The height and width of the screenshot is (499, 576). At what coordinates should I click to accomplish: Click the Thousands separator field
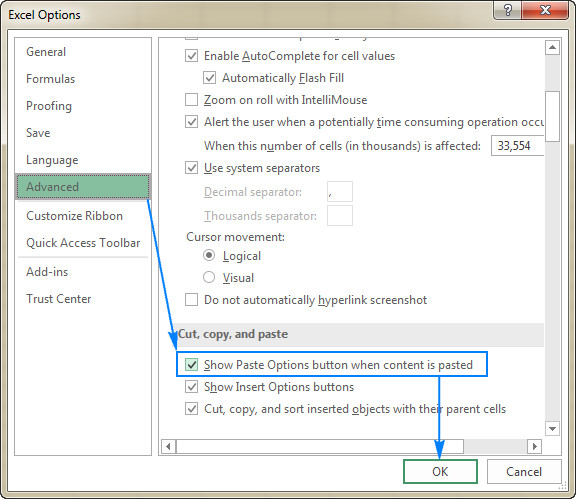pyautogui.click(x=340, y=216)
